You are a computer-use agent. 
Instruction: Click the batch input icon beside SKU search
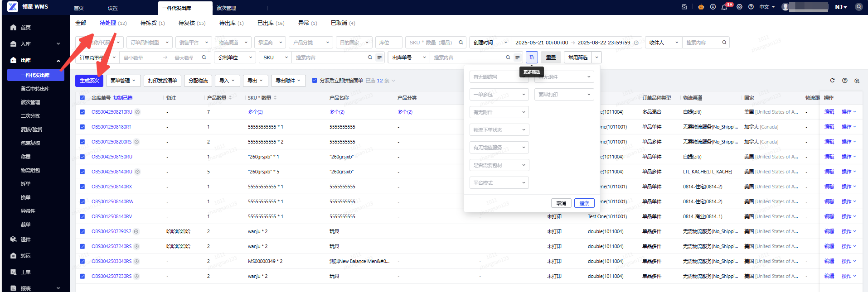379,57
